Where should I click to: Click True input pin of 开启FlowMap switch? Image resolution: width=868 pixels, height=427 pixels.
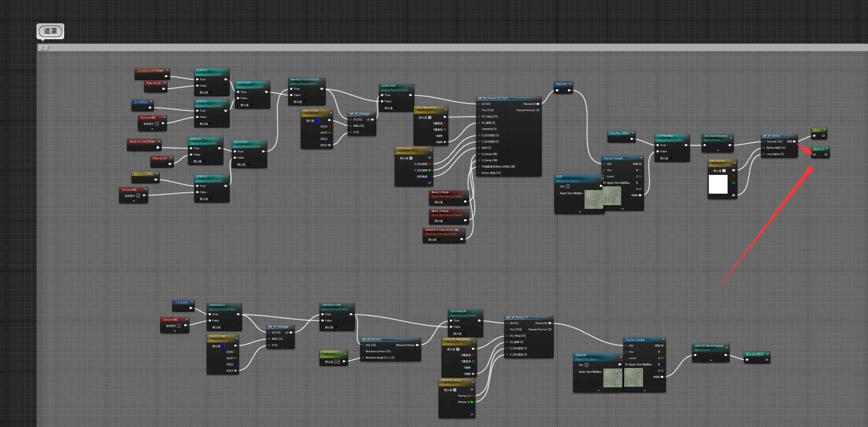coord(658,145)
